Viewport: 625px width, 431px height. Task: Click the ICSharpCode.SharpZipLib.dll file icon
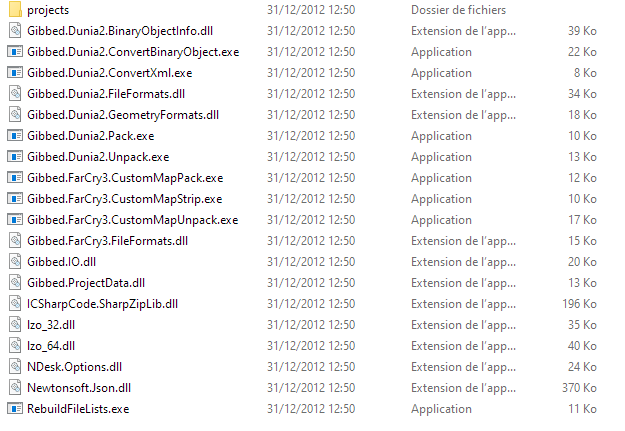coord(15,304)
